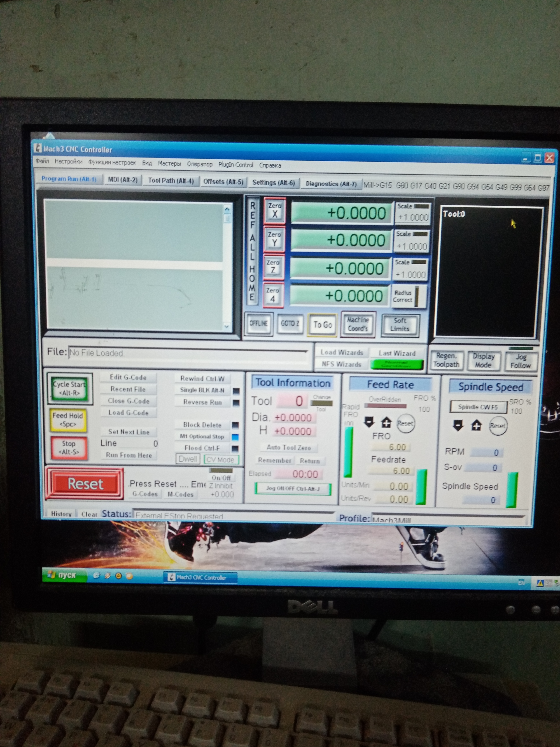Viewport: 560px width, 747px height.
Task: Toggle Block Delete option
Action: (x=202, y=425)
